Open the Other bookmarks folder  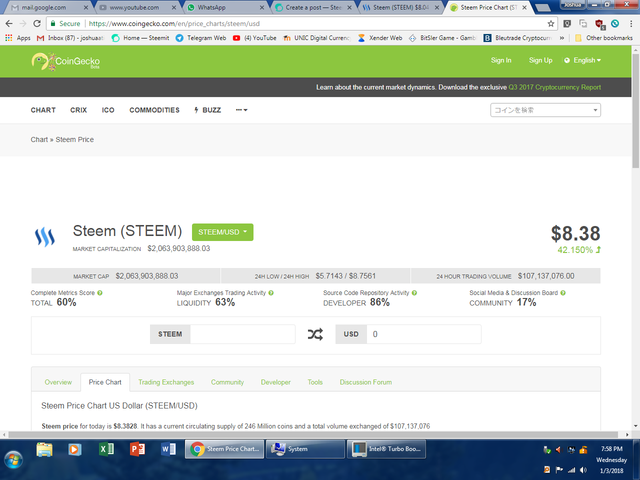tap(604, 38)
